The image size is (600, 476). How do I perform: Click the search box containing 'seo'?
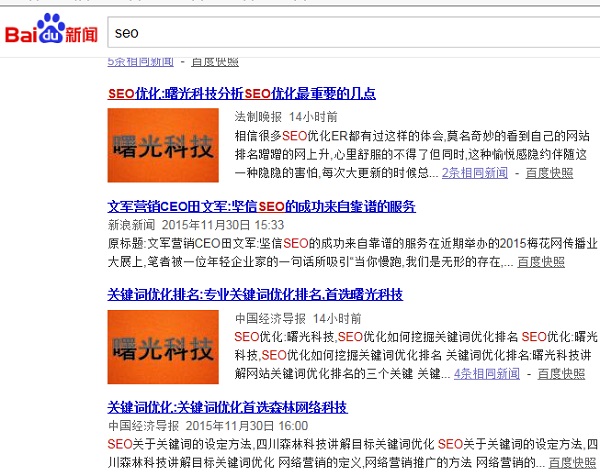click(x=354, y=33)
